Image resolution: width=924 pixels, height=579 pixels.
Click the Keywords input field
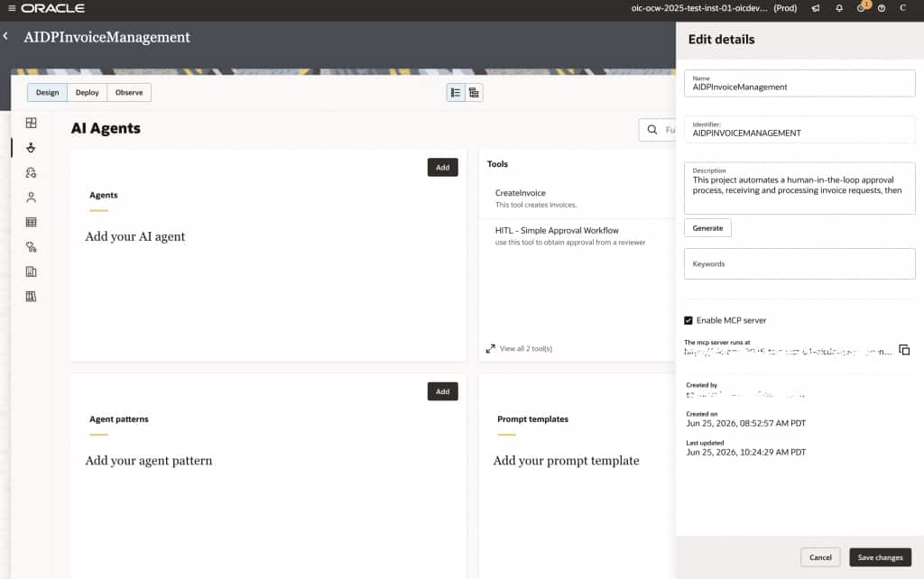pyautogui.click(x=799, y=264)
